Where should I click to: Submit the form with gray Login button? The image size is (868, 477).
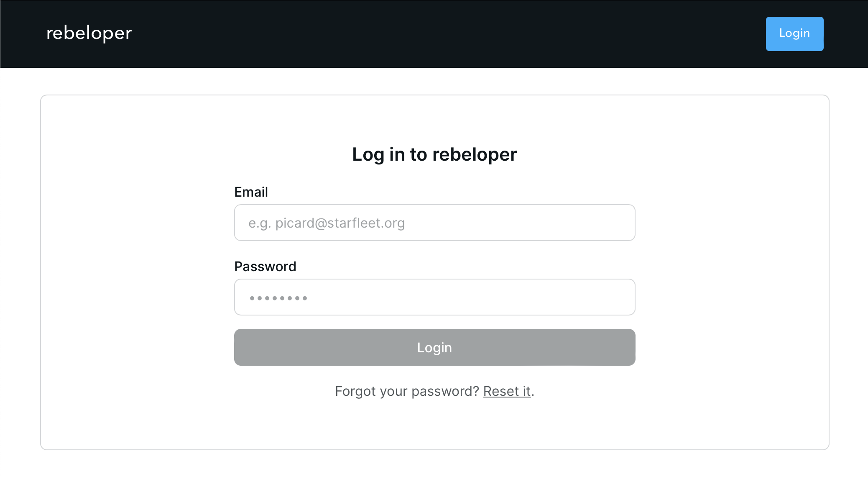click(434, 347)
